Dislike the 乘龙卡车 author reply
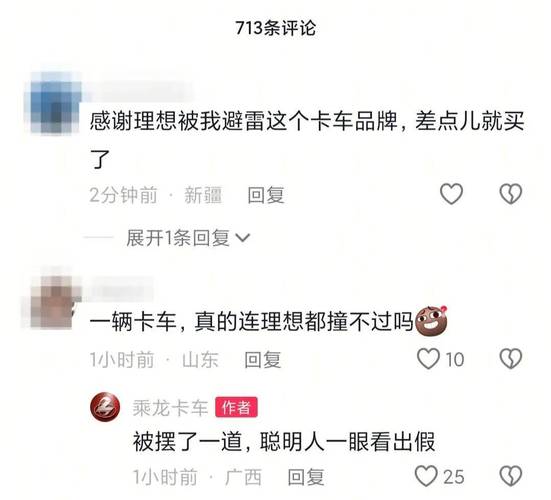This screenshot has height=500, width=551. [x=511, y=476]
